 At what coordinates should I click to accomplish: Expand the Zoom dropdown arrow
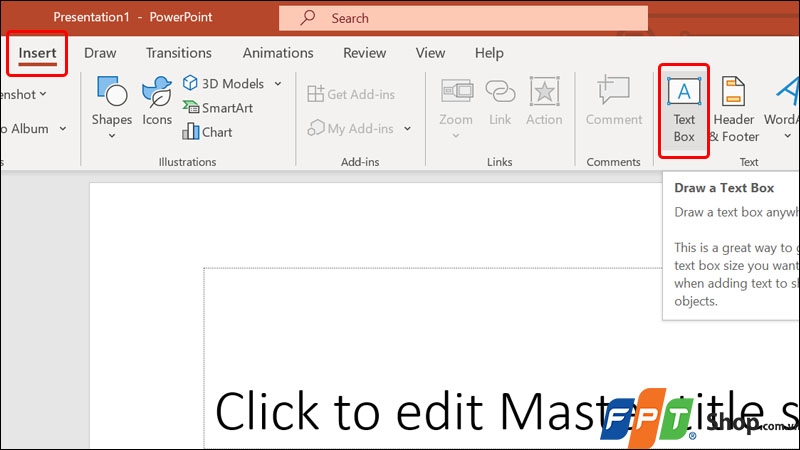point(456,136)
